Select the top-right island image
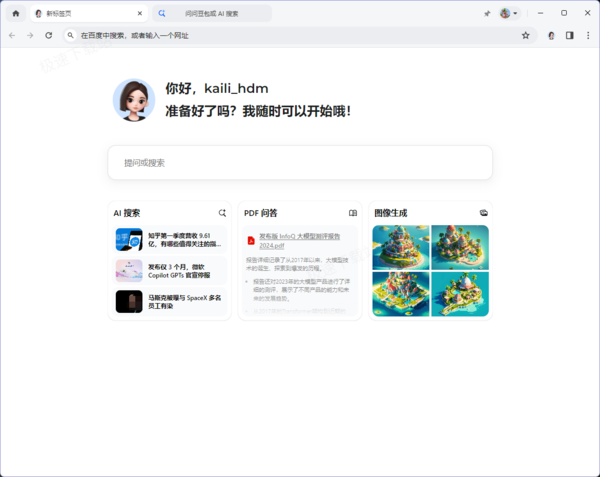Viewport: 600px width, 477px height. (x=460, y=247)
